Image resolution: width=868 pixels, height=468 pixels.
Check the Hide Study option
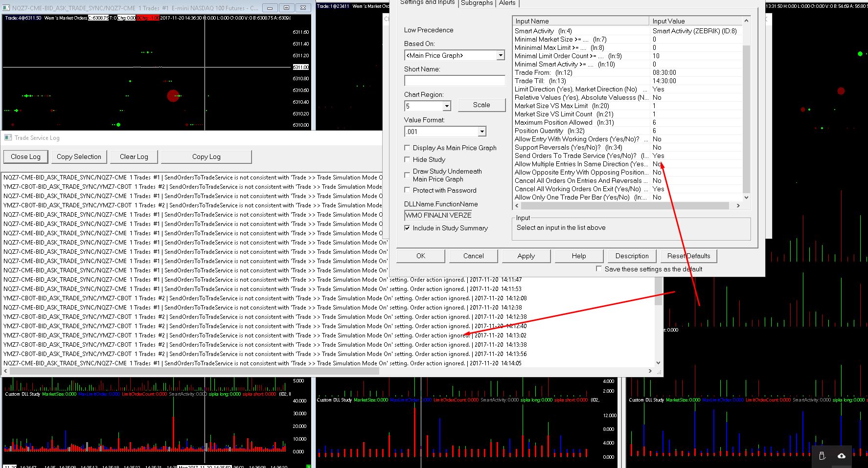click(x=407, y=159)
